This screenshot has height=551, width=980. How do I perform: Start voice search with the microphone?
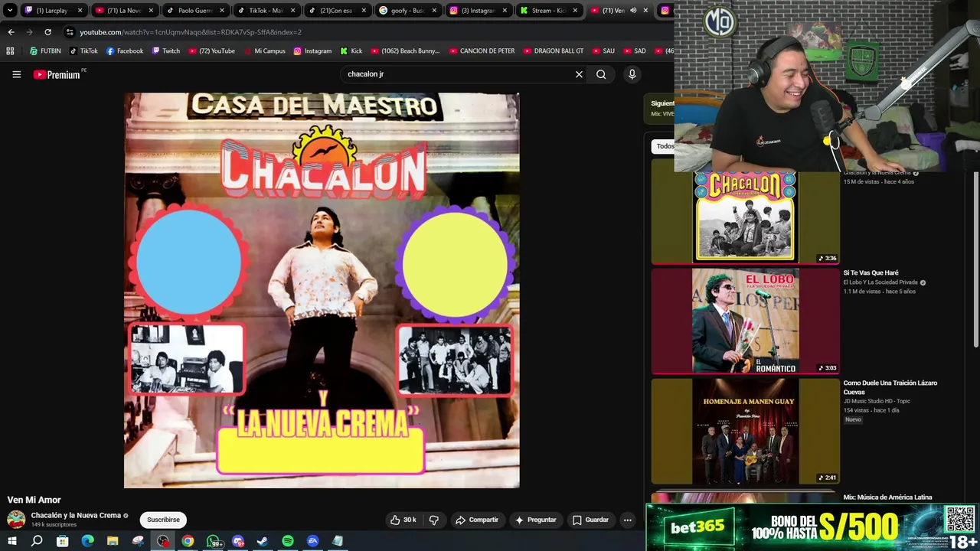click(x=632, y=74)
